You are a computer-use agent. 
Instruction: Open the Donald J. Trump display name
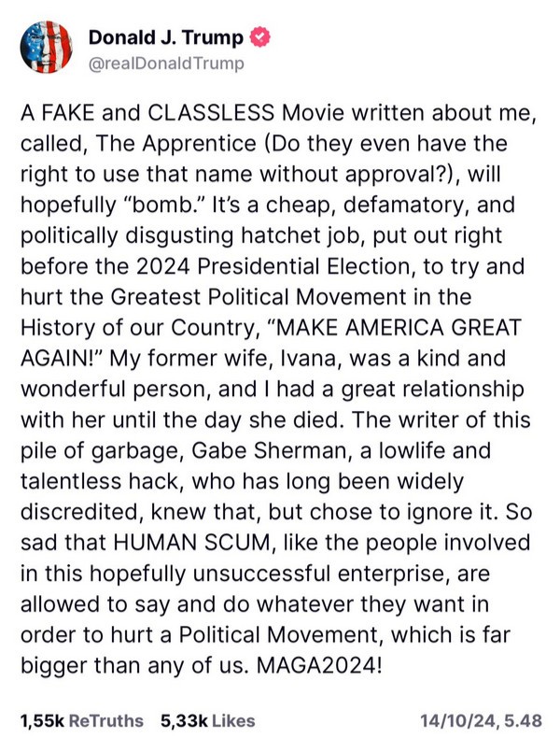(166, 38)
